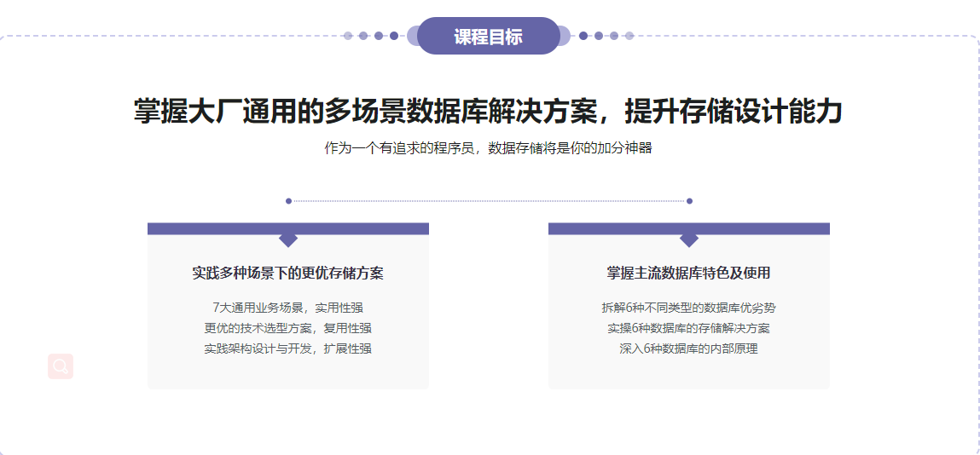This screenshot has width=980, height=455.
Task: Open the 实践多种场景下的更优存储方案 card title
Action: pyautogui.click(x=288, y=274)
